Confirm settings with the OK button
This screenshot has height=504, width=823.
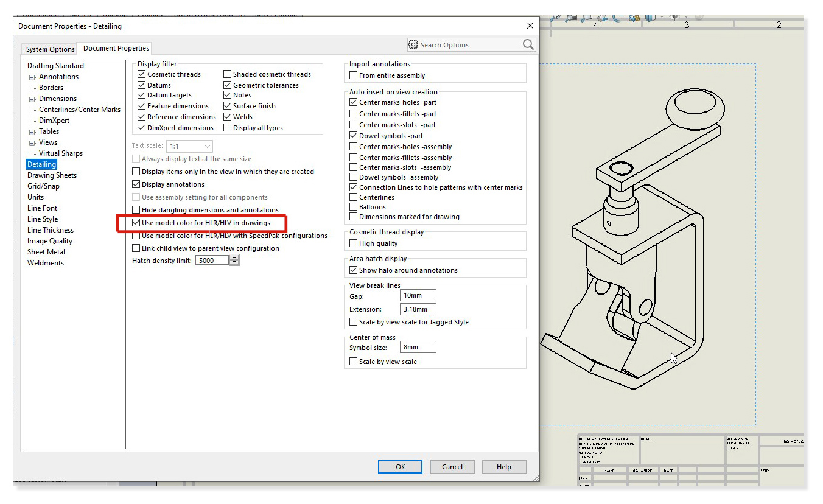(400, 466)
